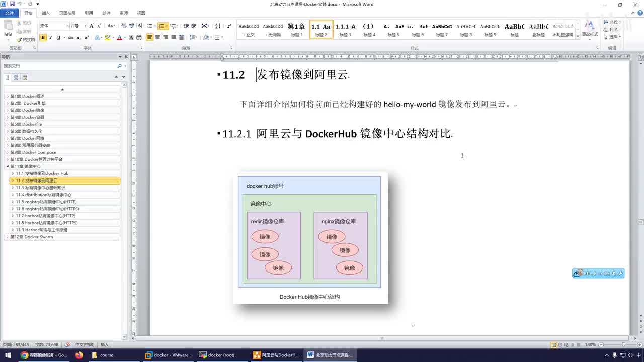
Task: Open the font size dropdown (四号)
Action: click(85, 26)
